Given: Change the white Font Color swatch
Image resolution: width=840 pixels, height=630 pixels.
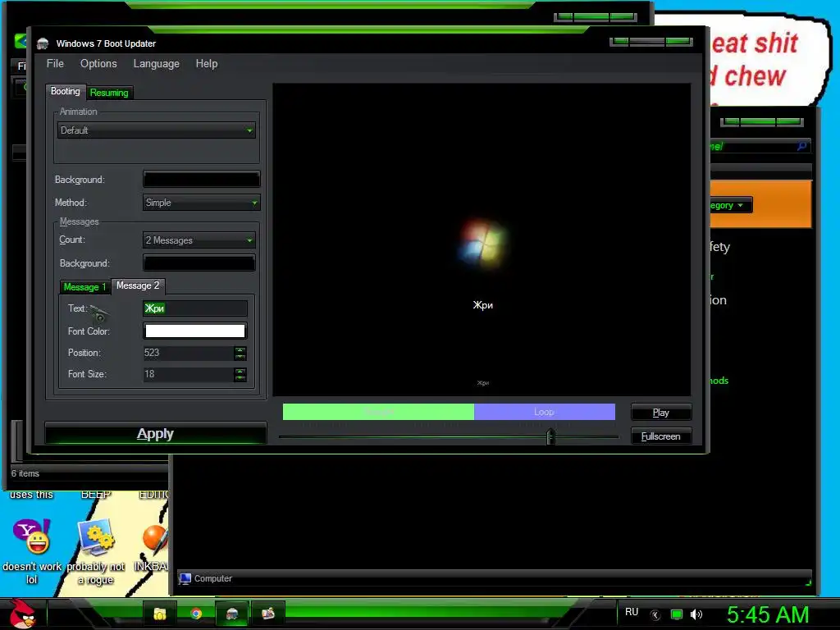Looking at the screenshot, I should (195, 331).
